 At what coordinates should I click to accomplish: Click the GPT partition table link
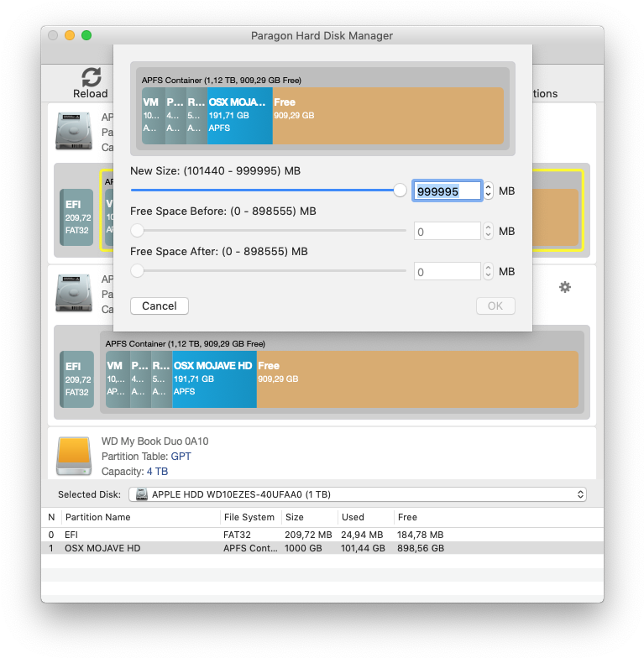point(181,457)
